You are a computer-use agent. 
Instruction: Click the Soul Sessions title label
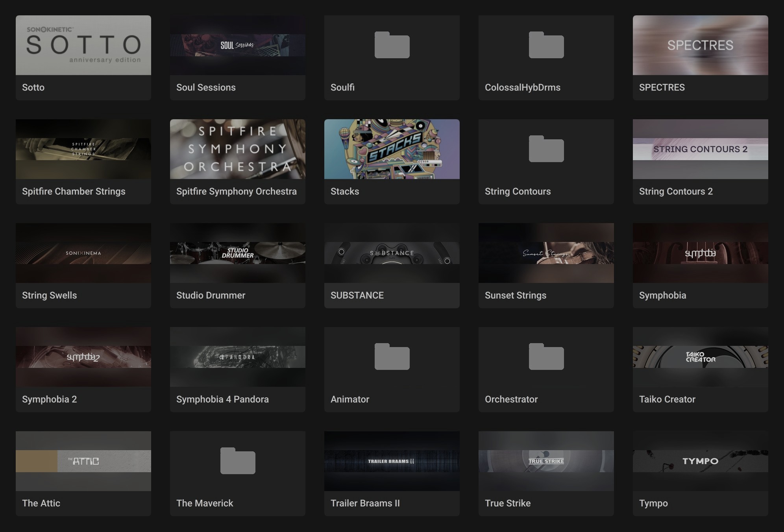click(206, 87)
